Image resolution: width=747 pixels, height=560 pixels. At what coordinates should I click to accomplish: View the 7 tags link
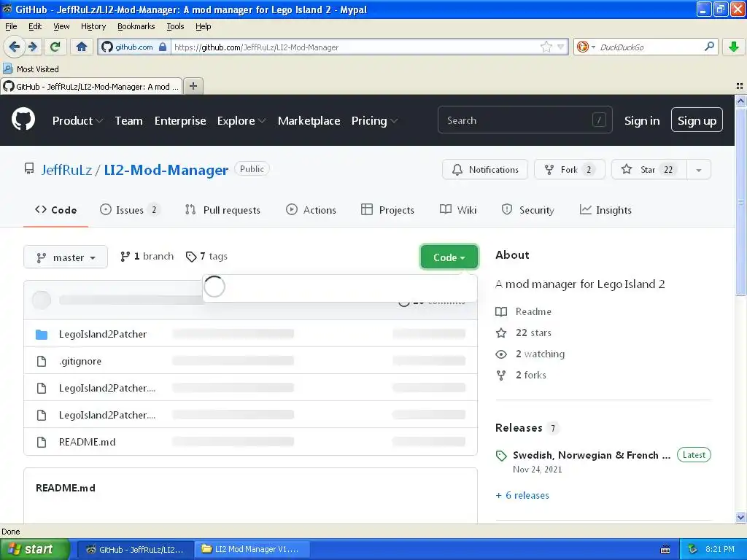pos(206,257)
